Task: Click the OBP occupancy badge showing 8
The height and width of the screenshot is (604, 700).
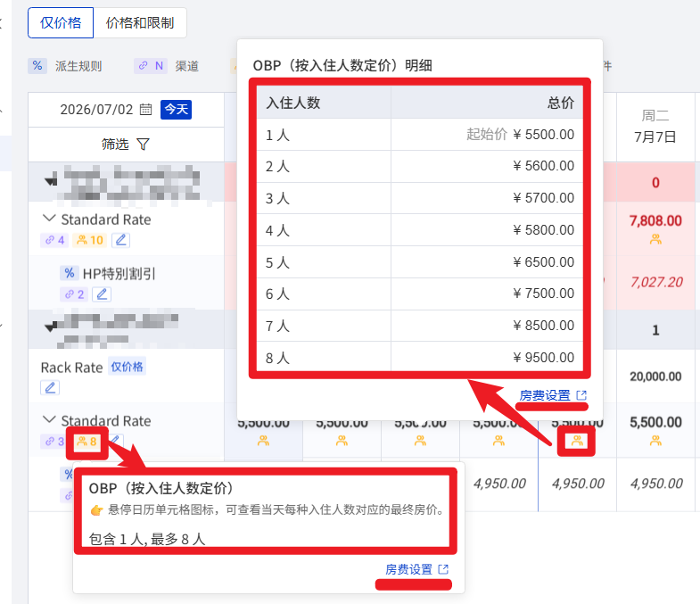Action: point(87,442)
